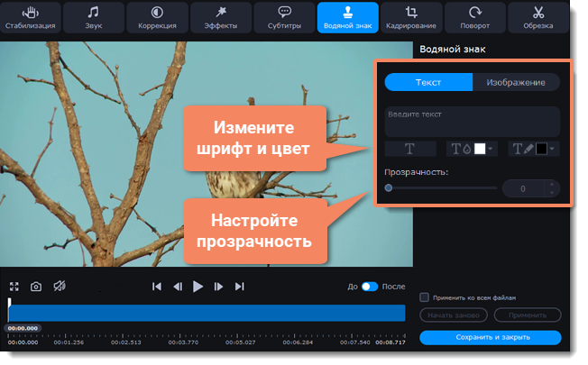This screenshot has width=588, height=365.
Task: Expand the text outline color dropdown
Action: click(x=554, y=150)
